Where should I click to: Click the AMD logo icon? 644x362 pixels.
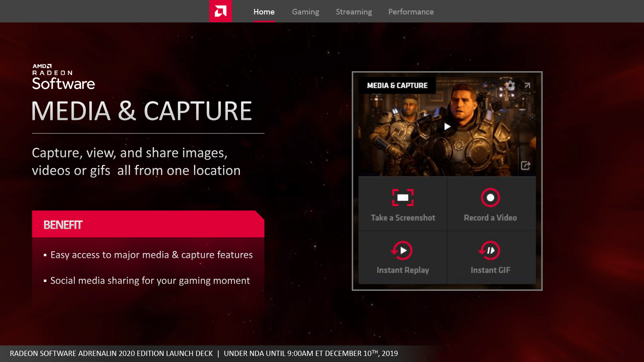[221, 11]
